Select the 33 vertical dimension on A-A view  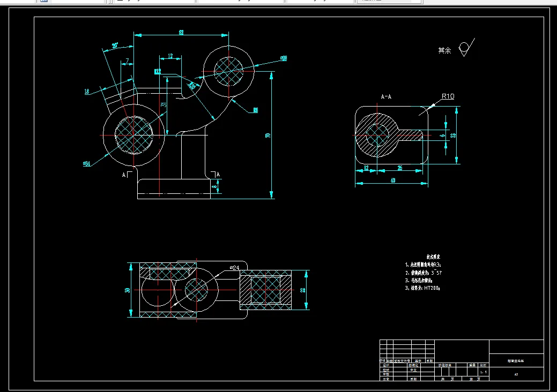point(454,135)
